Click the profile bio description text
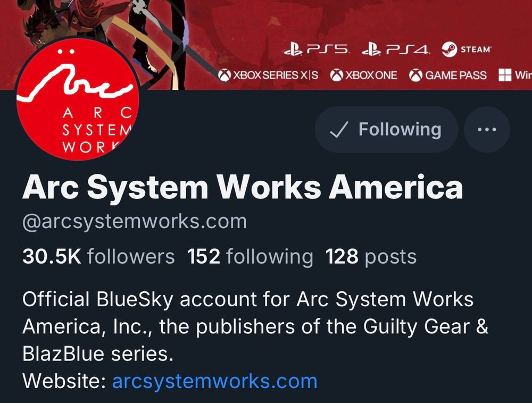The image size is (532, 403). pyautogui.click(x=255, y=326)
